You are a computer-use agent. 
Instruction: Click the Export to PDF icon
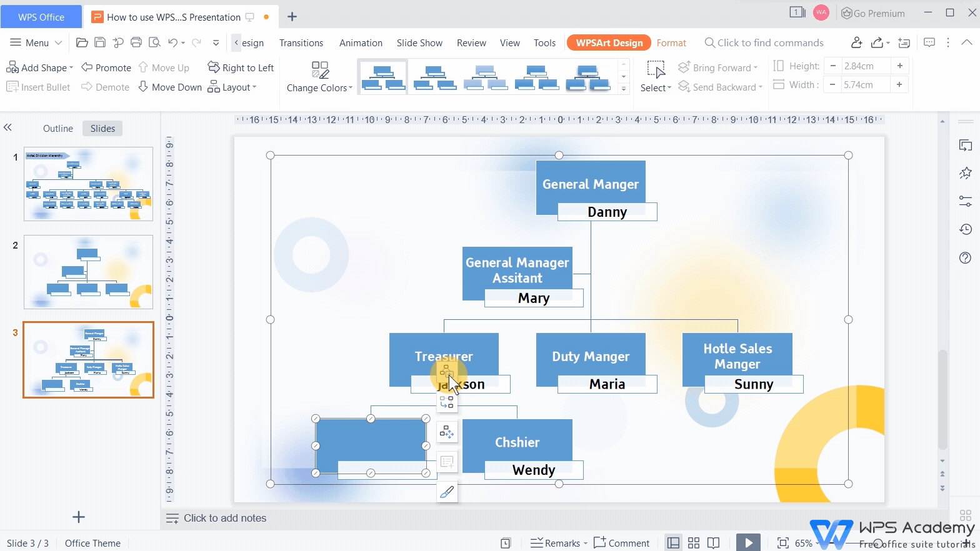point(118,42)
